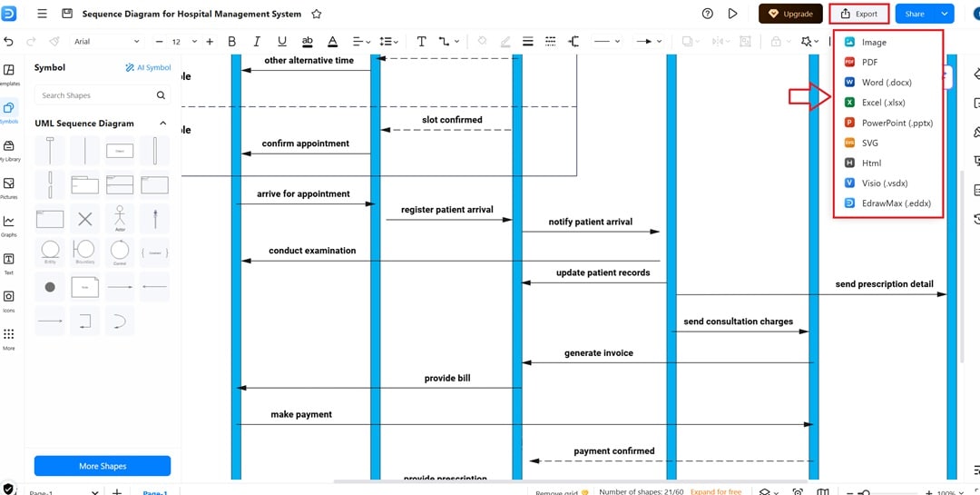The width and height of the screenshot is (980, 495).
Task: Click the Upgrade button
Action: click(x=790, y=14)
